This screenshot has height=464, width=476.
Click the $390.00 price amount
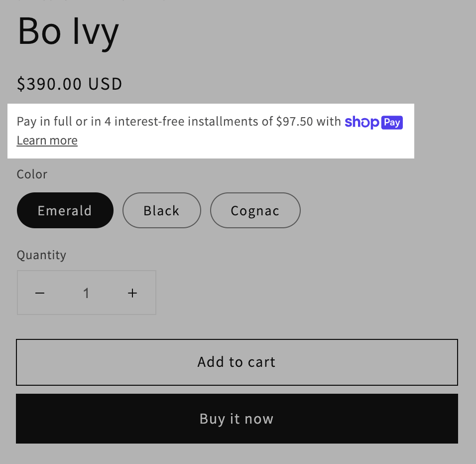(50, 84)
